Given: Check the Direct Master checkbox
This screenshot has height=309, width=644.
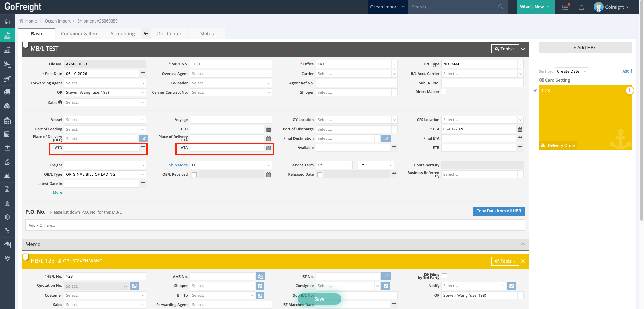Looking at the screenshot, I should [444, 92].
